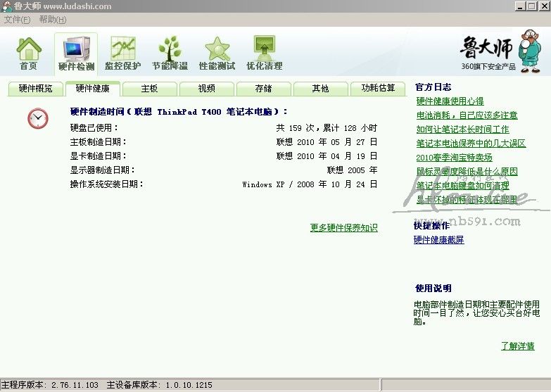Switch to 其他 tab
Image resolution: width=551 pixels, height=392 pixels.
click(320, 89)
